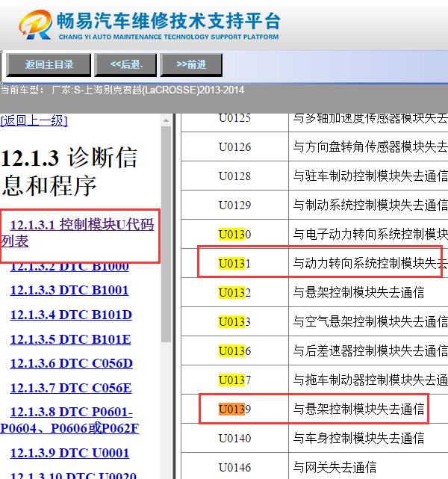Viewport: 448px width, 479px height.
Task: Click description 与制动系统控制模块失去通信
Action: [x=370, y=205]
